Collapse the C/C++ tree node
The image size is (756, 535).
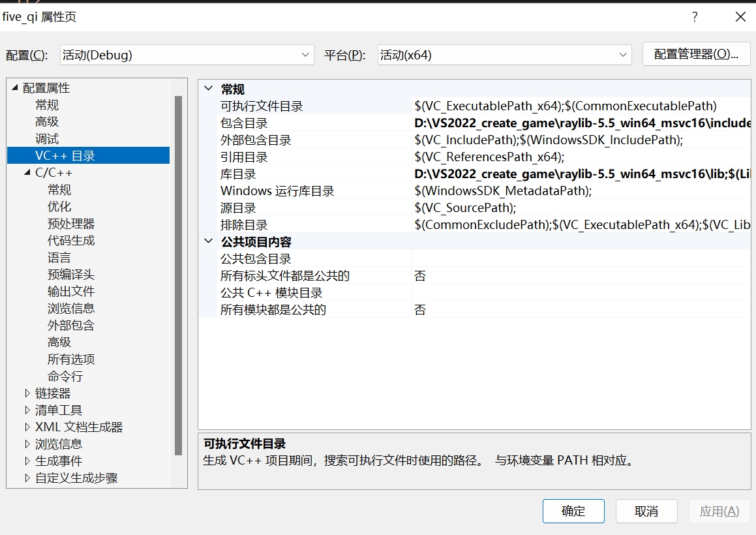coord(27,172)
